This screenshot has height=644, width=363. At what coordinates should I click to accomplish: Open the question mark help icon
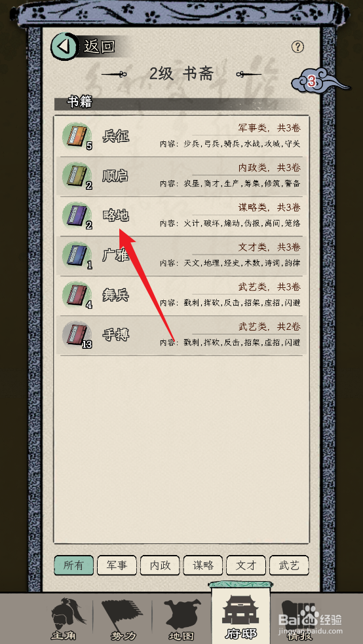point(297,46)
